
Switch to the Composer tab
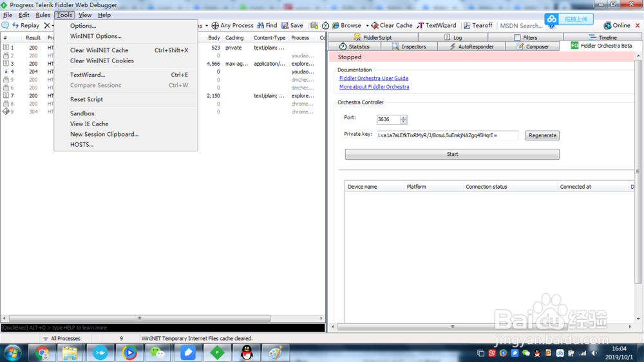[533, 46]
